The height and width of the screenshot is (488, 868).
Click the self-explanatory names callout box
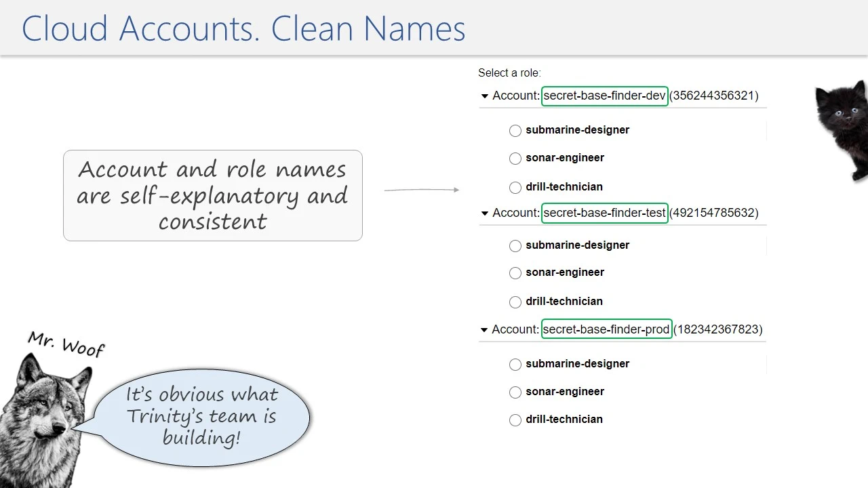tap(213, 195)
